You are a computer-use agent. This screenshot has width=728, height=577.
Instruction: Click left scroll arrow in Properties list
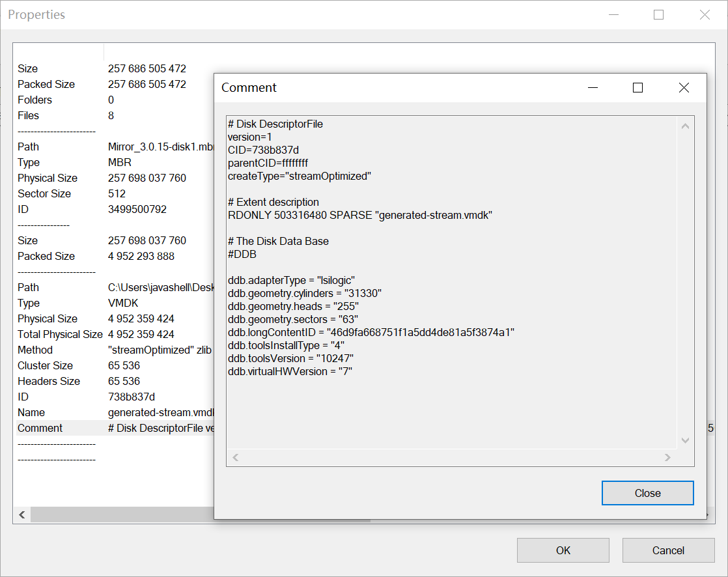click(x=22, y=514)
